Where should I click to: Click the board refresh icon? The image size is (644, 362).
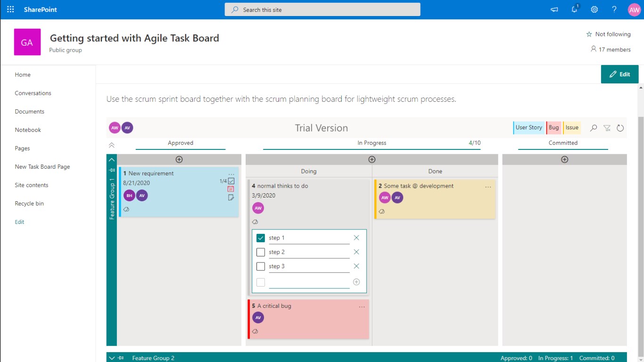coord(620,128)
